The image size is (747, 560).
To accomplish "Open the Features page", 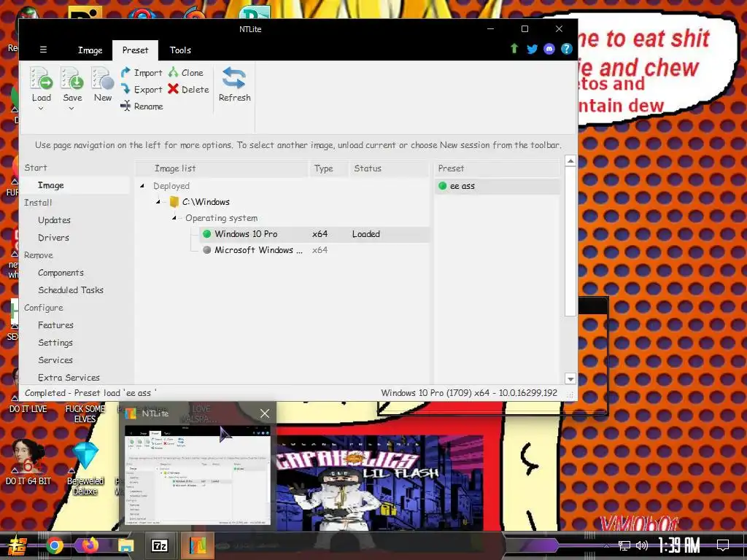I will pos(55,325).
